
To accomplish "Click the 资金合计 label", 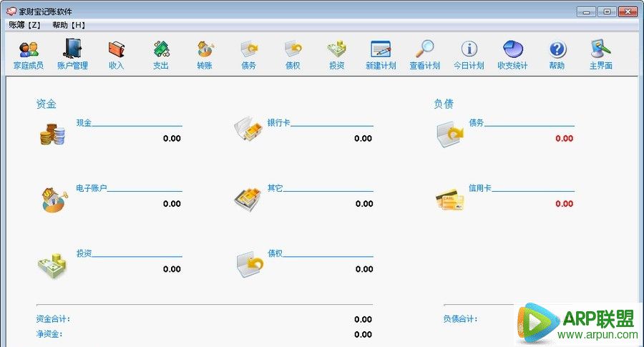I will pyautogui.click(x=53, y=318).
